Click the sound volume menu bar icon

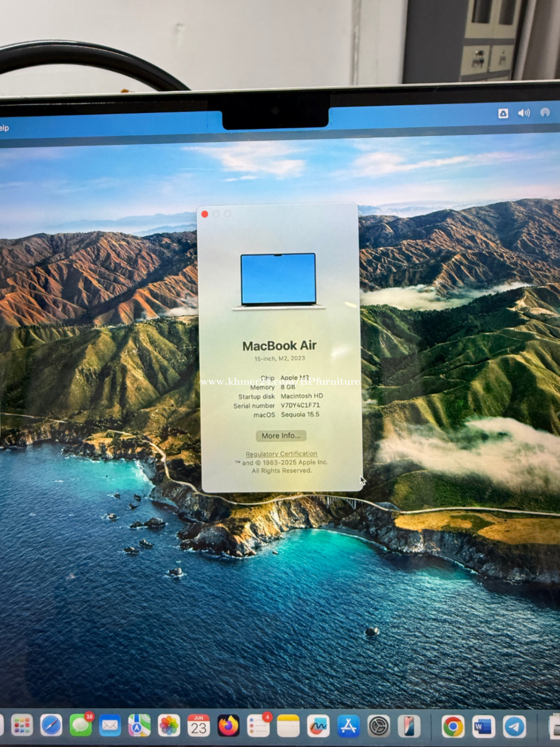pyautogui.click(x=524, y=113)
